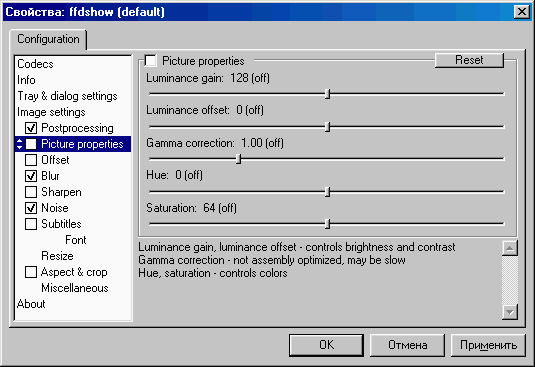Click the Отмена cancel button

point(407,345)
